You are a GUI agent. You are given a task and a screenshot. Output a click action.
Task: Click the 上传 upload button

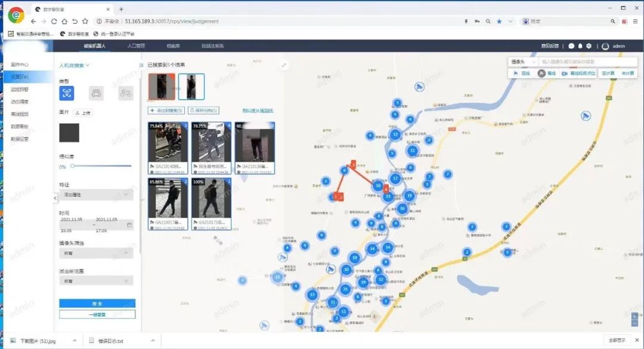(82, 113)
